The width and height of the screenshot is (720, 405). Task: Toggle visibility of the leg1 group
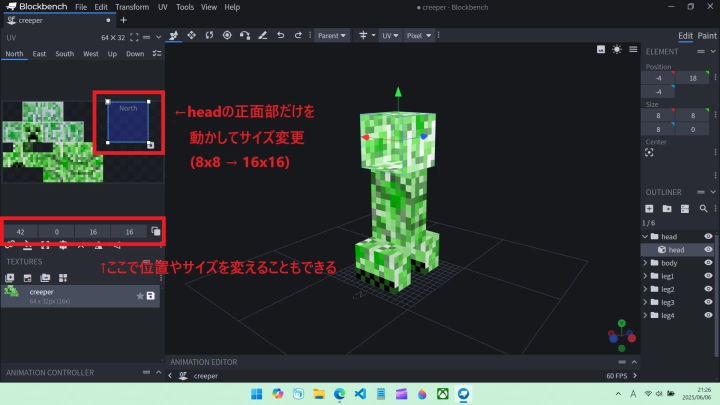pos(708,275)
